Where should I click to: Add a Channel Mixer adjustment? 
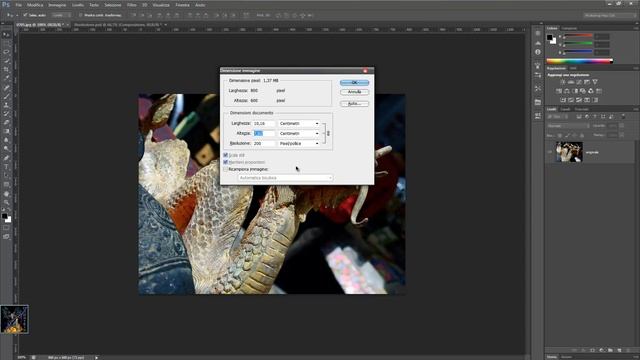coord(591,91)
